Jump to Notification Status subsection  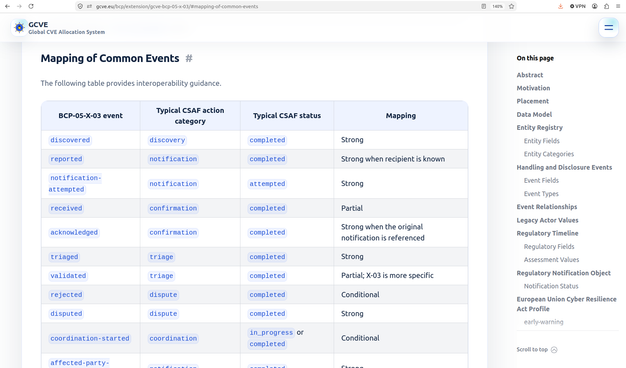click(551, 286)
